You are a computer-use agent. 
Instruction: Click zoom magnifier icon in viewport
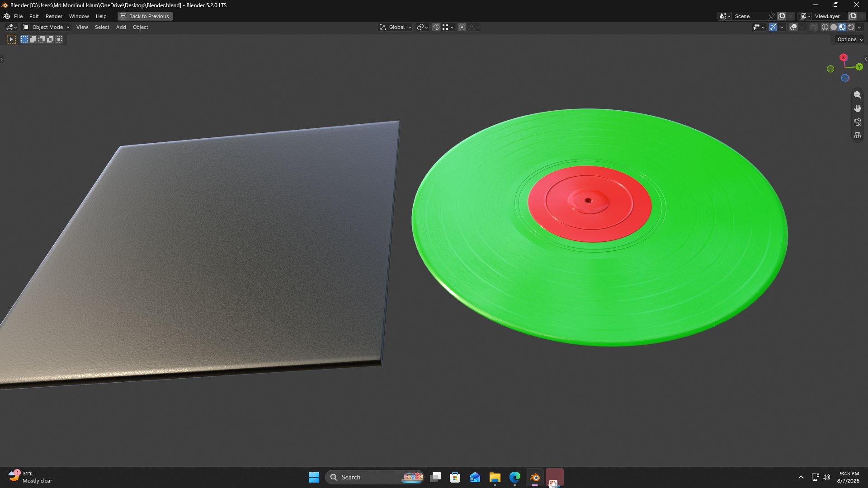pyautogui.click(x=857, y=95)
